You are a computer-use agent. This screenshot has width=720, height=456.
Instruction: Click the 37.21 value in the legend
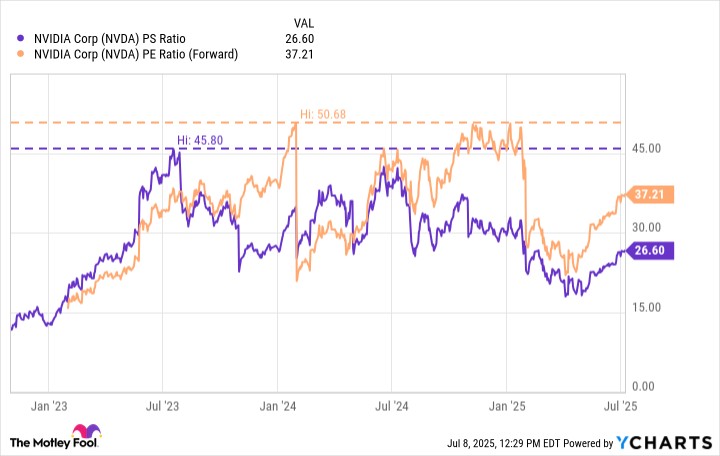click(299, 54)
